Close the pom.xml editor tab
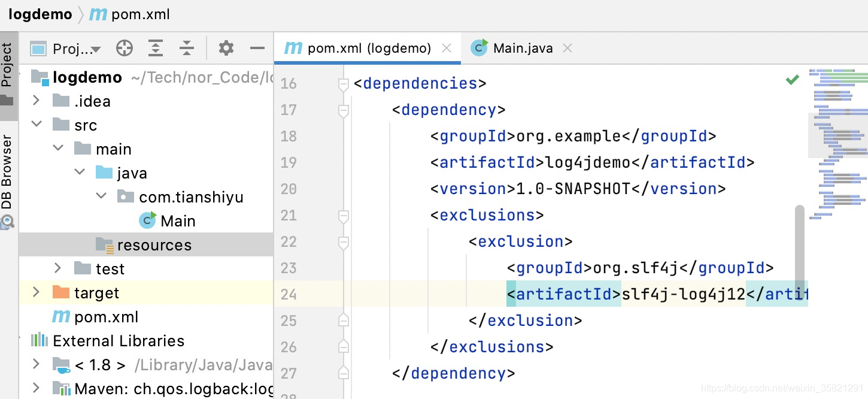This screenshot has height=399, width=868. pos(447,49)
